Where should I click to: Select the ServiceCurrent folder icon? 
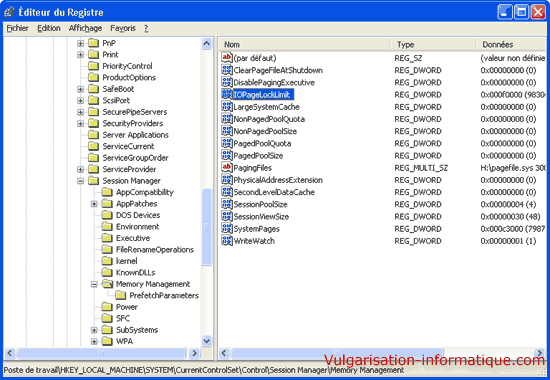coord(93,146)
